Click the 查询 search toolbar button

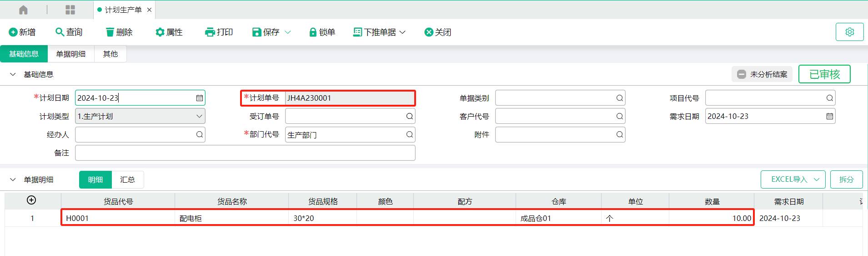coord(69,32)
